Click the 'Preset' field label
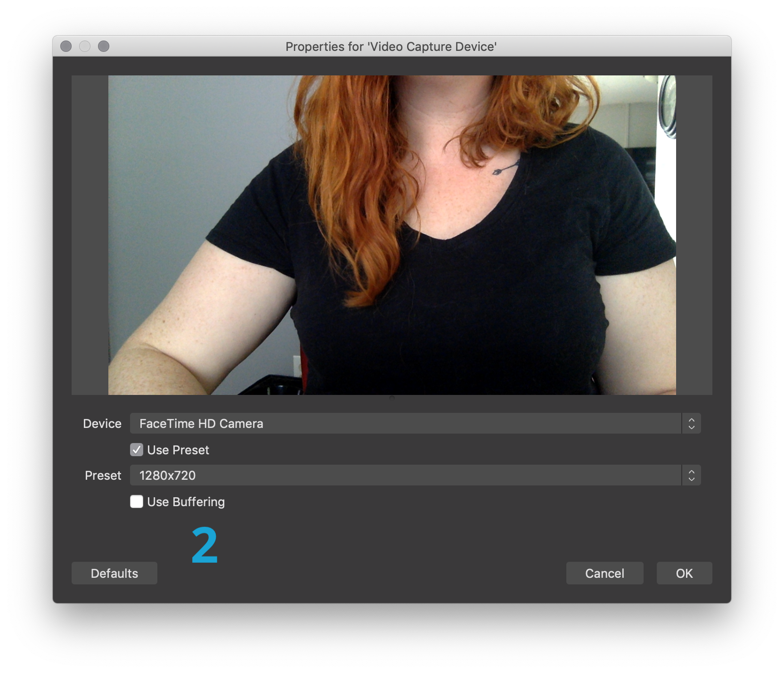 tap(103, 476)
